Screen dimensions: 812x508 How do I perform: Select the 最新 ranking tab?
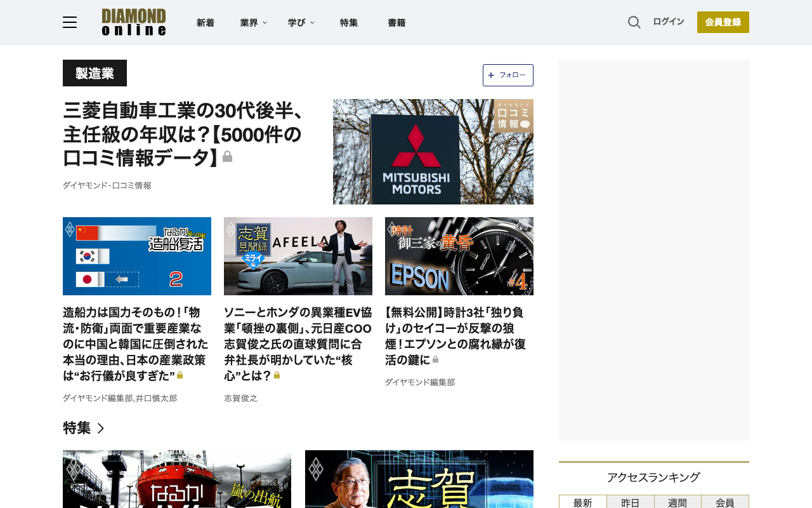tap(583, 502)
